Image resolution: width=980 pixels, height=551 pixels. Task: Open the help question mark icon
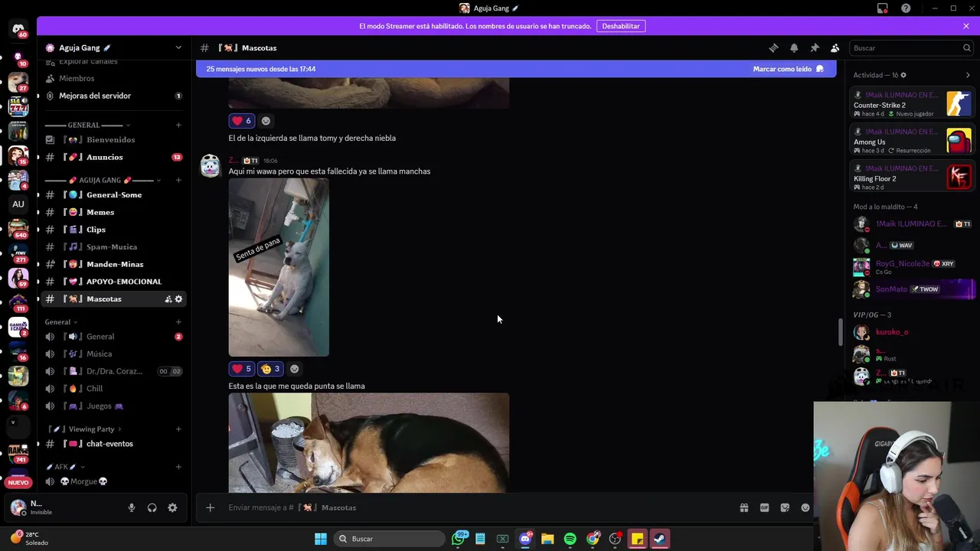pyautogui.click(x=906, y=8)
